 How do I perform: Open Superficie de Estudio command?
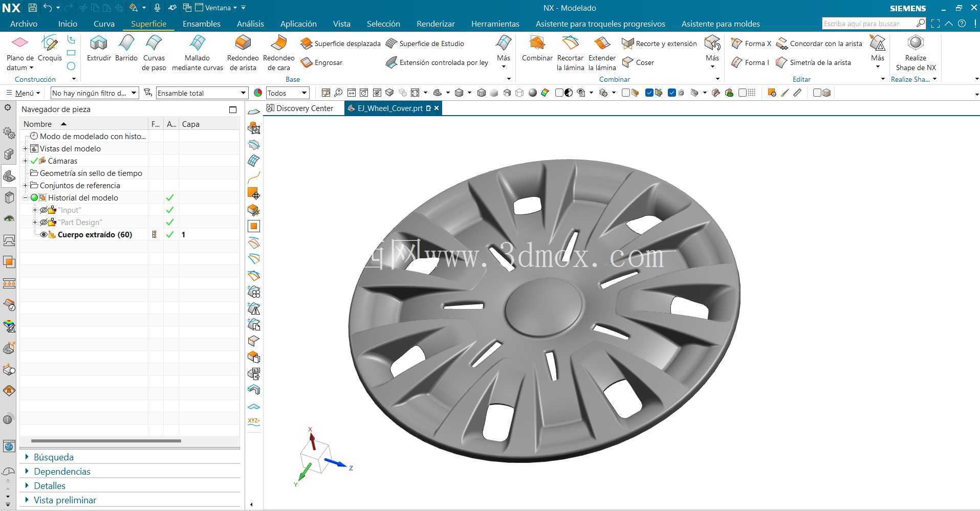pos(425,43)
